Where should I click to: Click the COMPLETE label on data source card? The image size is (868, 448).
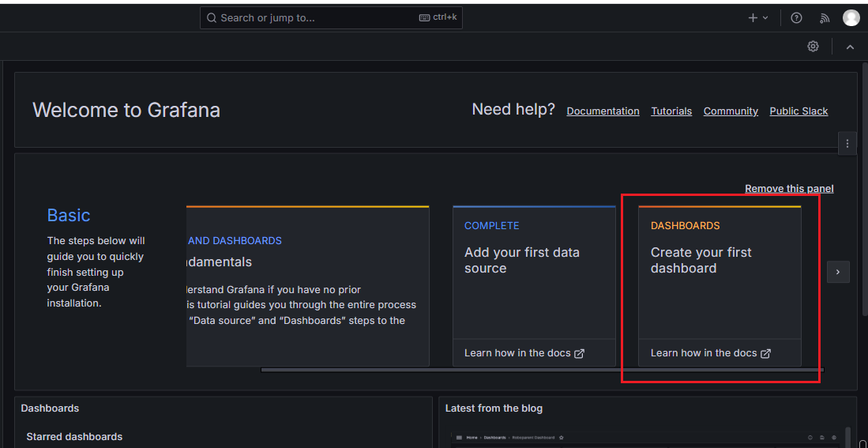point(491,226)
